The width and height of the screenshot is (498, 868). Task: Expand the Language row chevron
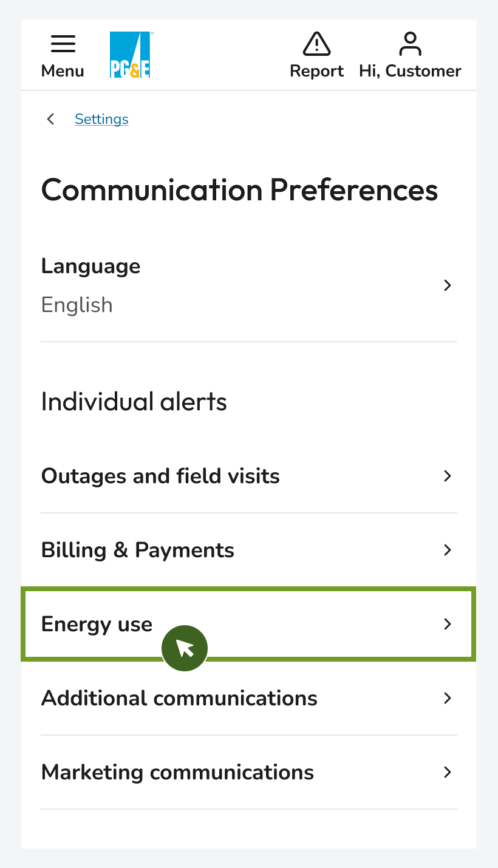448,285
